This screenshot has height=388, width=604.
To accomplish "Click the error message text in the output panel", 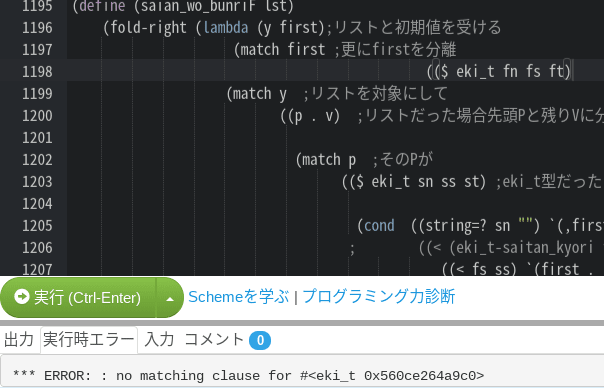I will 248,375.
